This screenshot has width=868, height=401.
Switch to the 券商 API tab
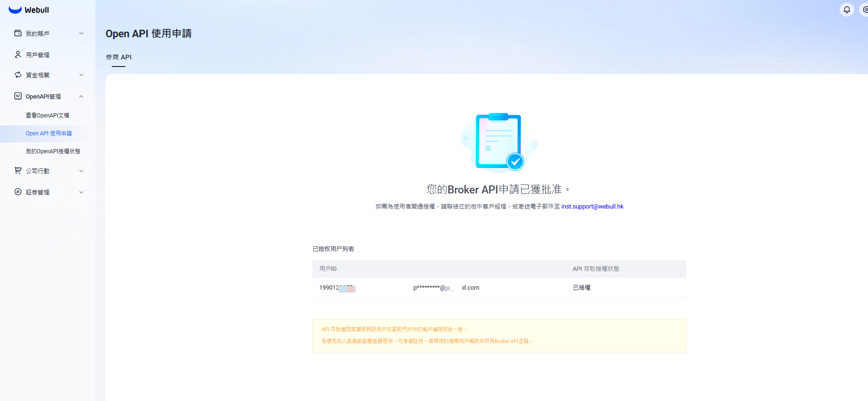click(119, 57)
